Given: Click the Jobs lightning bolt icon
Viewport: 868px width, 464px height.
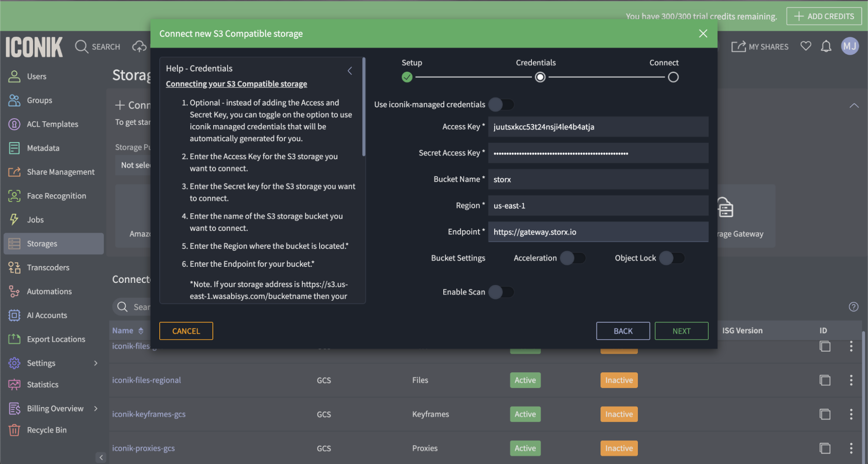Looking at the screenshot, I should [14, 220].
